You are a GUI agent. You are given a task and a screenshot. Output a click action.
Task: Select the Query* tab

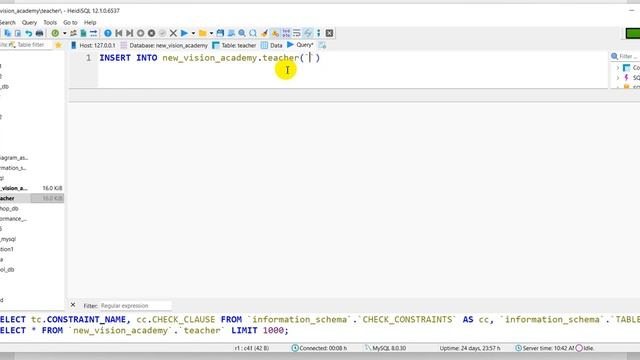pos(300,45)
